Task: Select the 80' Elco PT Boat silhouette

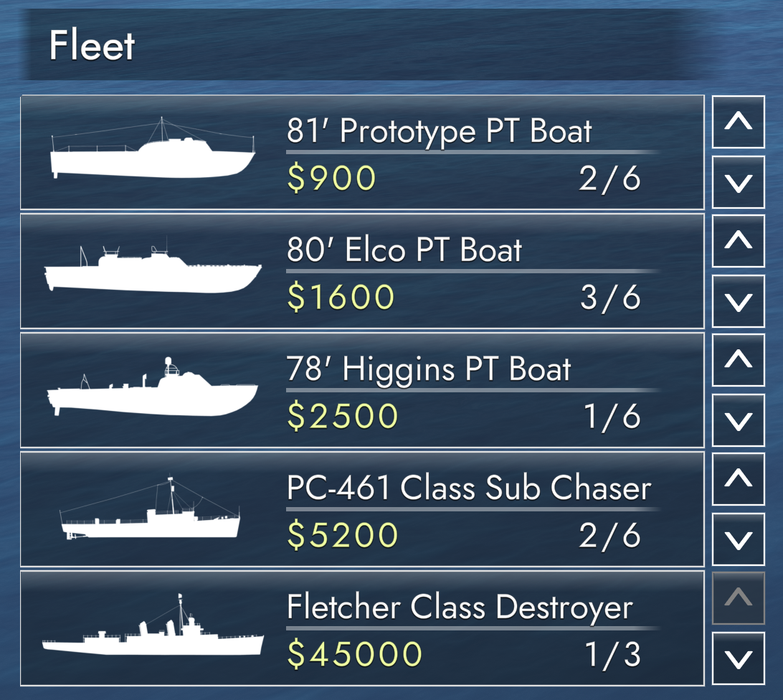Action: tap(152, 270)
